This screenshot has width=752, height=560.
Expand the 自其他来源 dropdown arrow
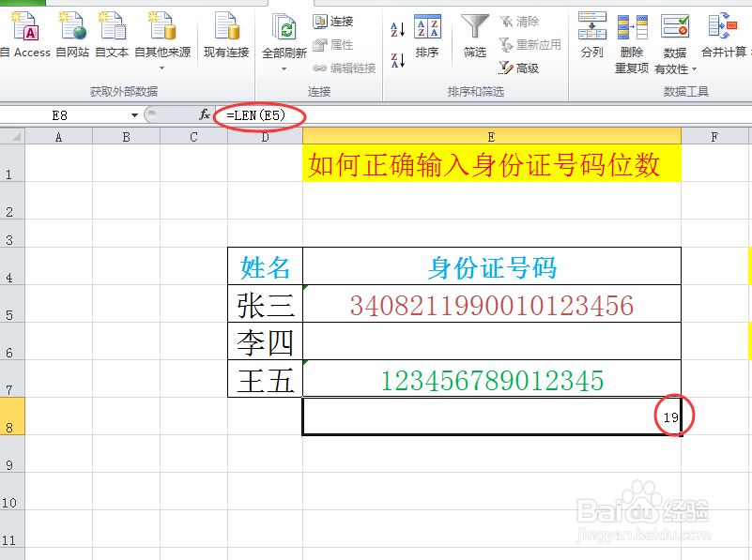point(160,66)
